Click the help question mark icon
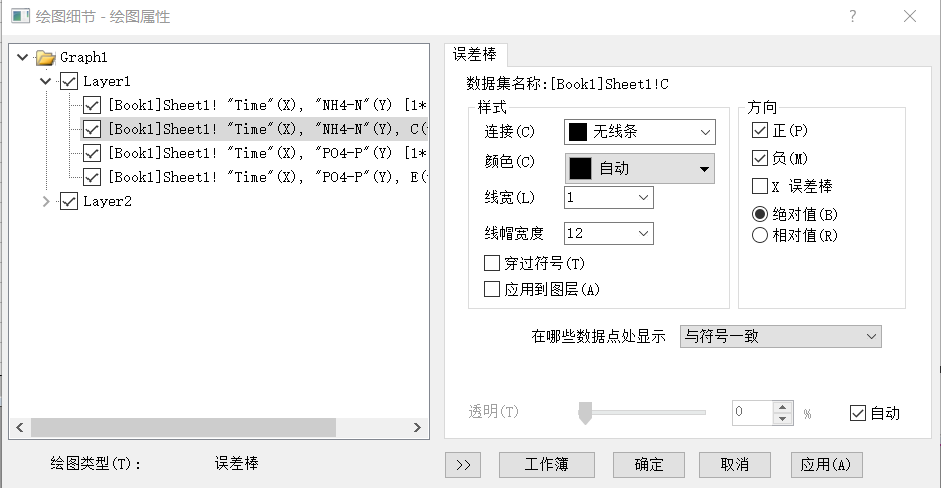 852,16
